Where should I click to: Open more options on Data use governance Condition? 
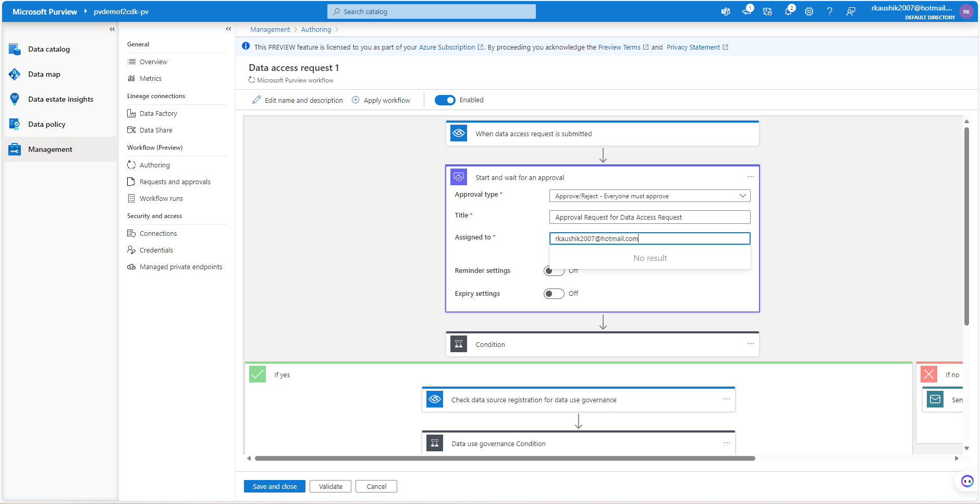tap(727, 443)
